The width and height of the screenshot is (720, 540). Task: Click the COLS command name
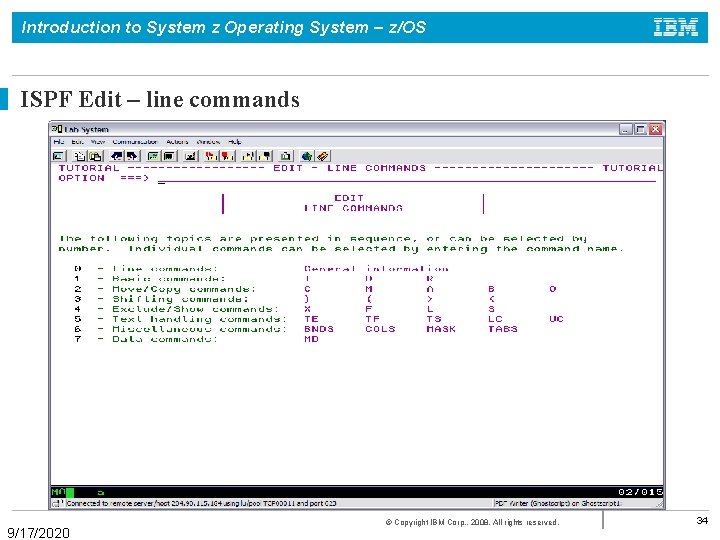(380, 329)
